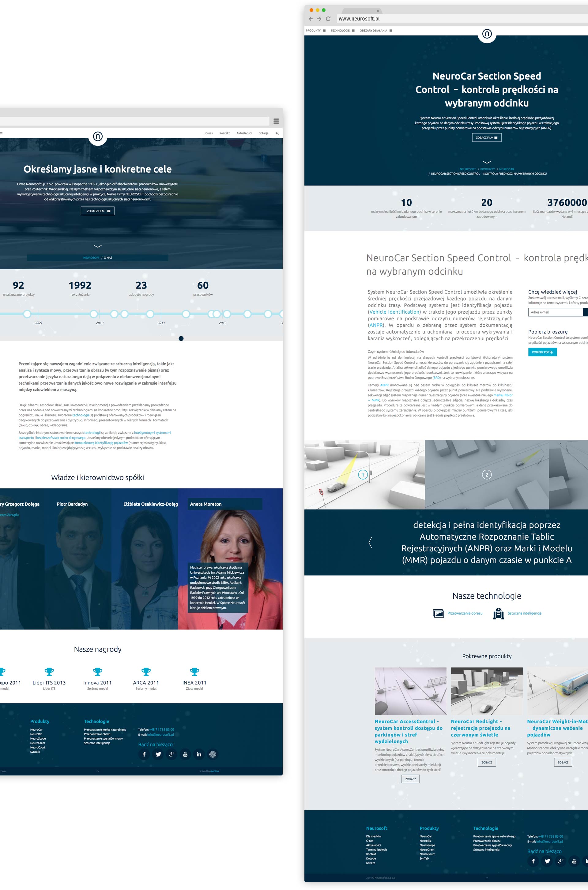Screen dimensions: 588x890
Task: Open the NEUROCAR breadcrumb link
Action: pos(507,169)
